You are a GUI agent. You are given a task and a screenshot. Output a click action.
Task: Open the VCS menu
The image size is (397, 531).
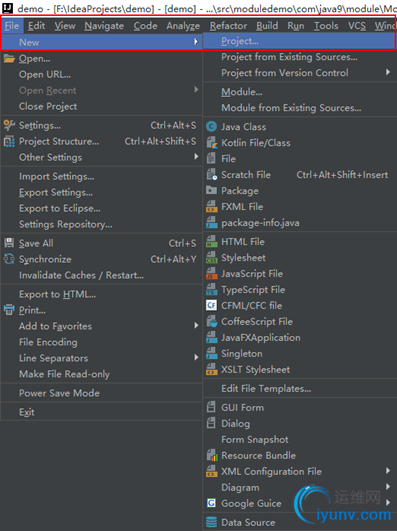click(x=357, y=26)
